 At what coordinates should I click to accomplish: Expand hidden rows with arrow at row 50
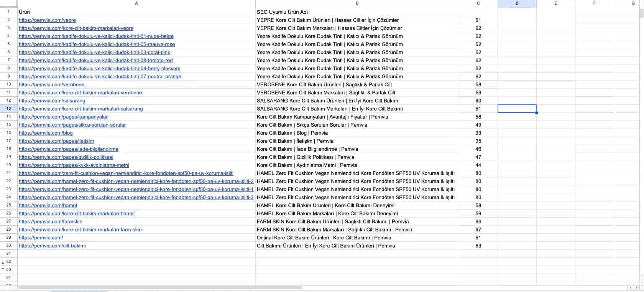3,269
